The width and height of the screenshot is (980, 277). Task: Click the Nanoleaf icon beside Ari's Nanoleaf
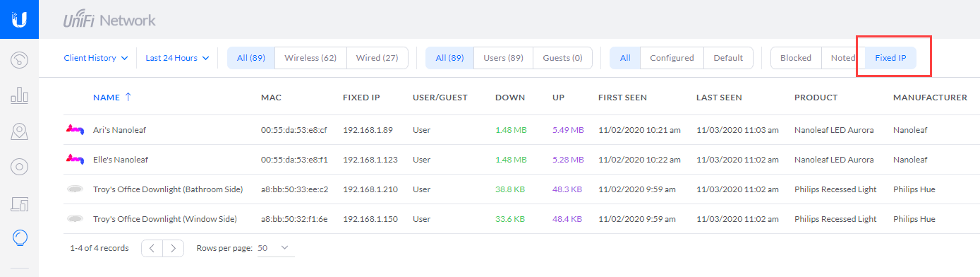point(73,130)
